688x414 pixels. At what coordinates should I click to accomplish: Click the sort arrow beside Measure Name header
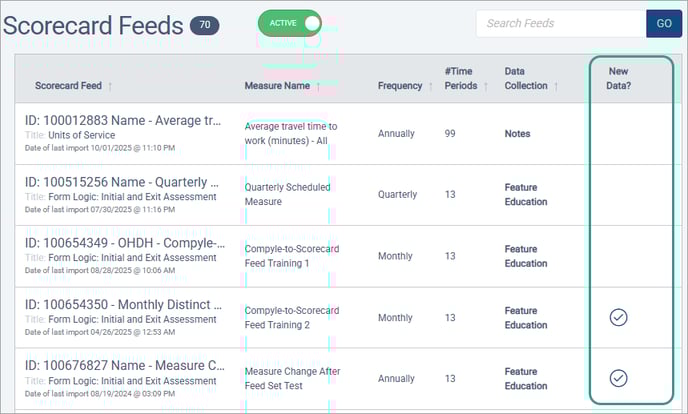coord(318,86)
